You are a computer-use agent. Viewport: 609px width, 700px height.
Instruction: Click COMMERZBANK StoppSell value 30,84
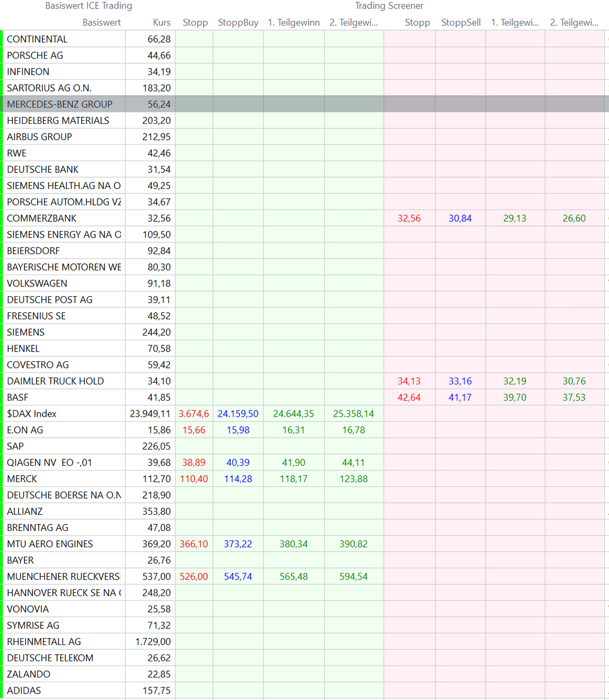click(x=460, y=219)
